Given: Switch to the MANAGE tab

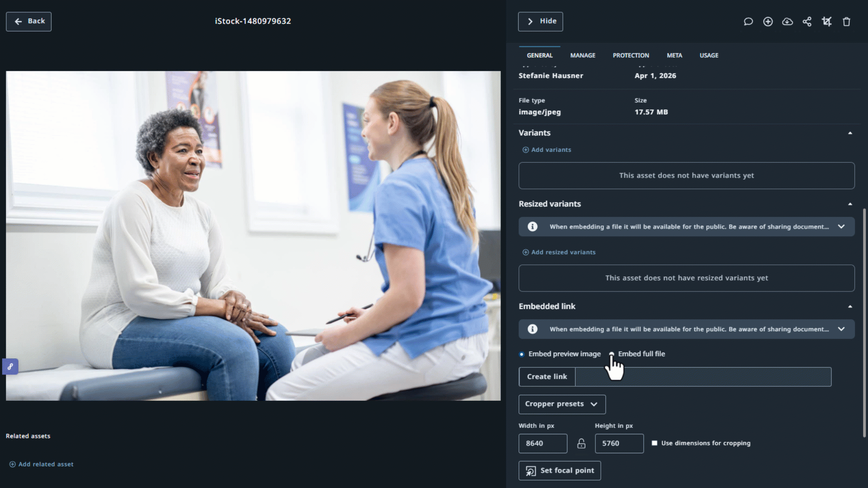Looking at the screenshot, I should [x=583, y=55].
